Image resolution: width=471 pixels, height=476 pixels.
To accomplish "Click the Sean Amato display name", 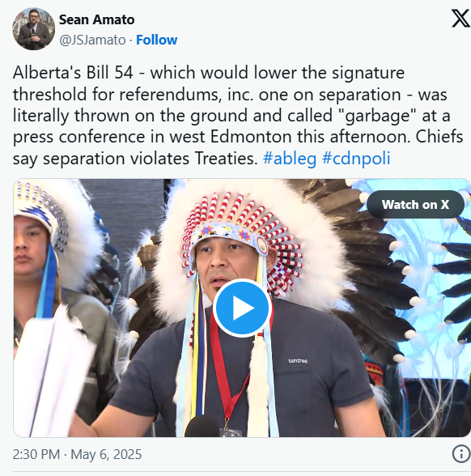I will (96, 19).
